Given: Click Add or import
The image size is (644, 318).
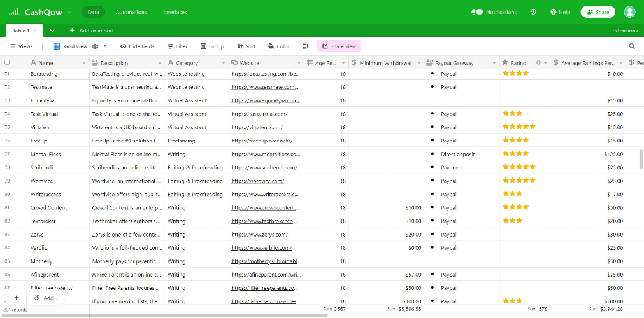Looking at the screenshot, I should tap(92, 31).
